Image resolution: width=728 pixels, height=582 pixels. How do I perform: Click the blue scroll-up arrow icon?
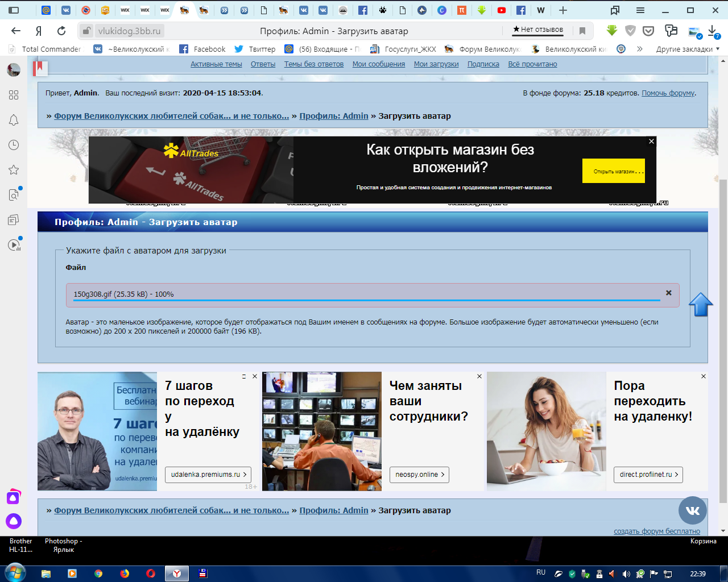[x=701, y=305]
